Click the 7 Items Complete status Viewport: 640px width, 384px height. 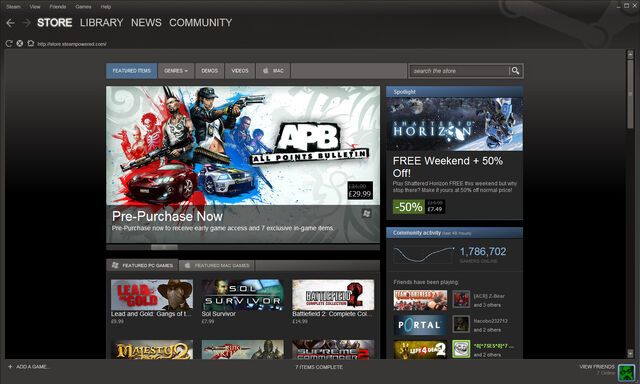(319, 367)
